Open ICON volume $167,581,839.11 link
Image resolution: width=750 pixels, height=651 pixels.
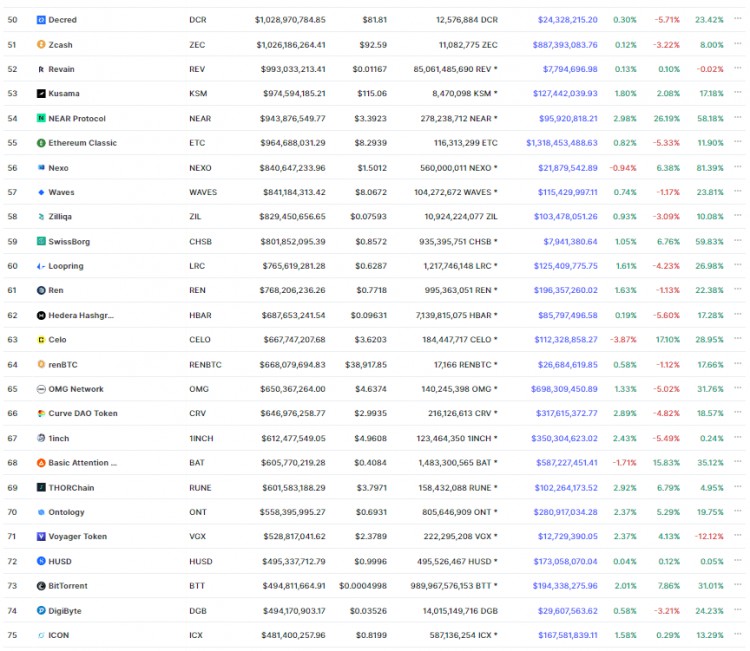click(568, 635)
